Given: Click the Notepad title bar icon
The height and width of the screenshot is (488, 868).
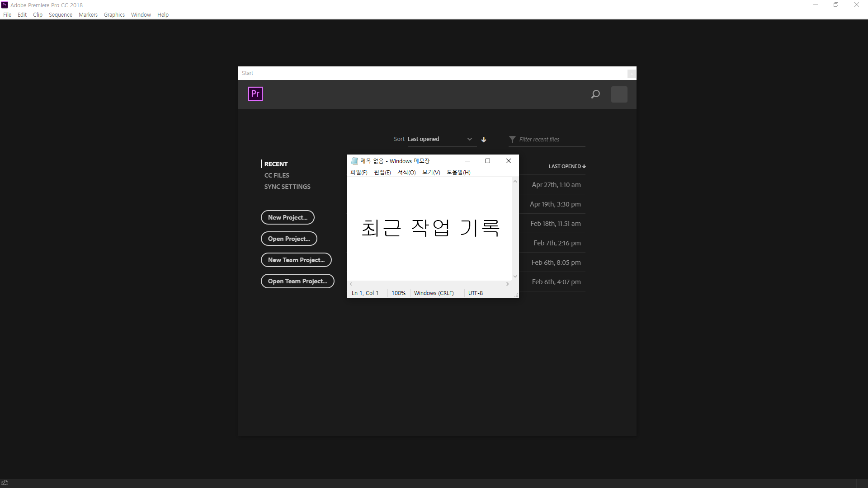Looking at the screenshot, I should pyautogui.click(x=355, y=161).
